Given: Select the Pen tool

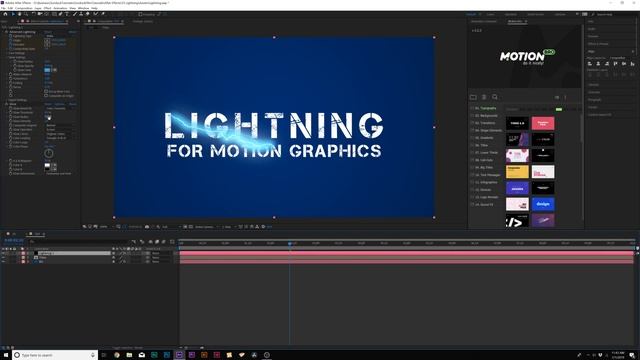Looking at the screenshot, I should click(60, 14).
